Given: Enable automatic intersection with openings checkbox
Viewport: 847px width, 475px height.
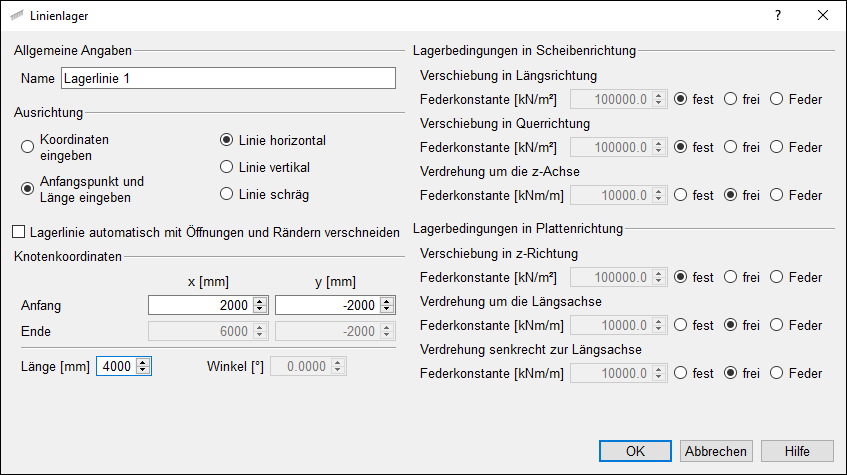Looking at the screenshot, I should [x=20, y=232].
